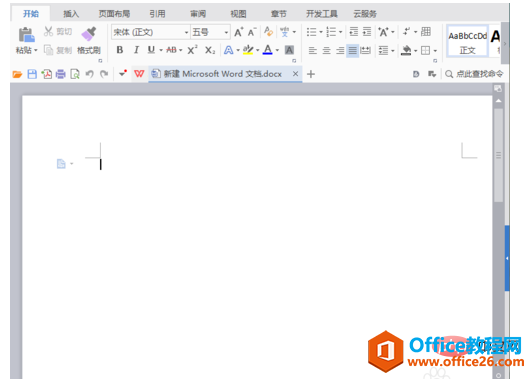Click the Save floppy disk icon
This screenshot has width=531, height=379.
click(32, 74)
